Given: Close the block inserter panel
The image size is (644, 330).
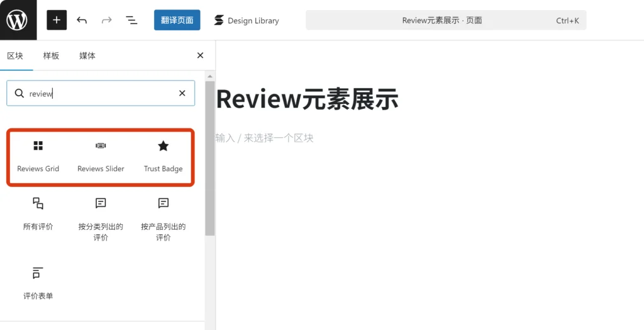Looking at the screenshot, I should point(201,55).
